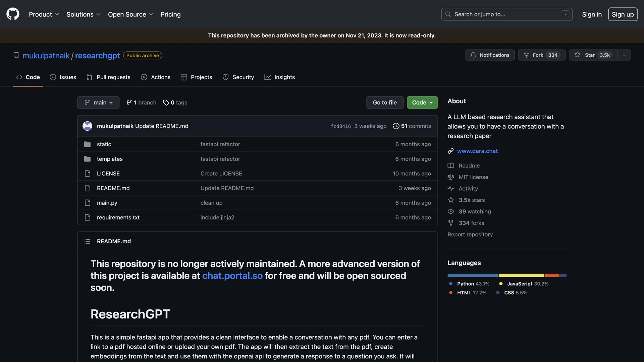Expand the Product menu
The height and width of the screenshot is (362, 644).
click(44, 14)
